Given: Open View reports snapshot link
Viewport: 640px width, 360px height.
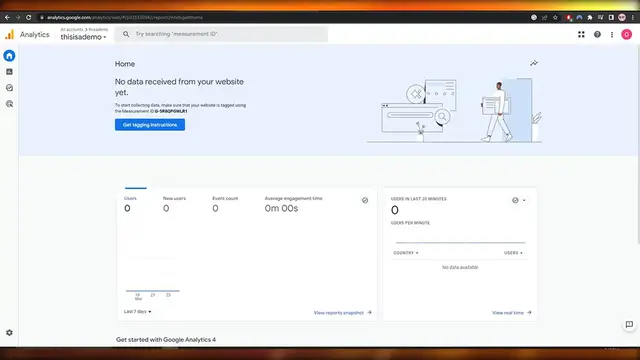Looking at the screenshot, I should pos(342,313).
